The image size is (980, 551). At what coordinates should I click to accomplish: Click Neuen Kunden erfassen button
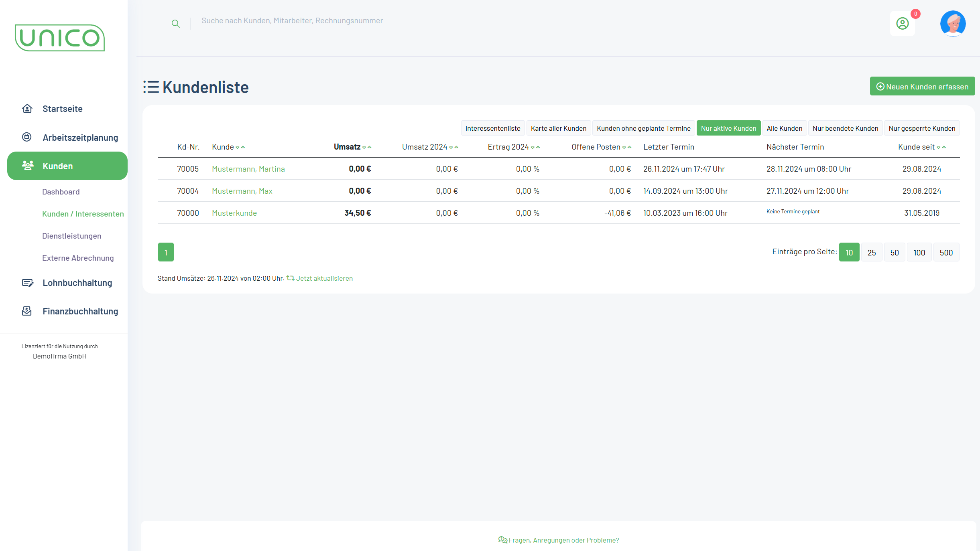click(922, 87)
